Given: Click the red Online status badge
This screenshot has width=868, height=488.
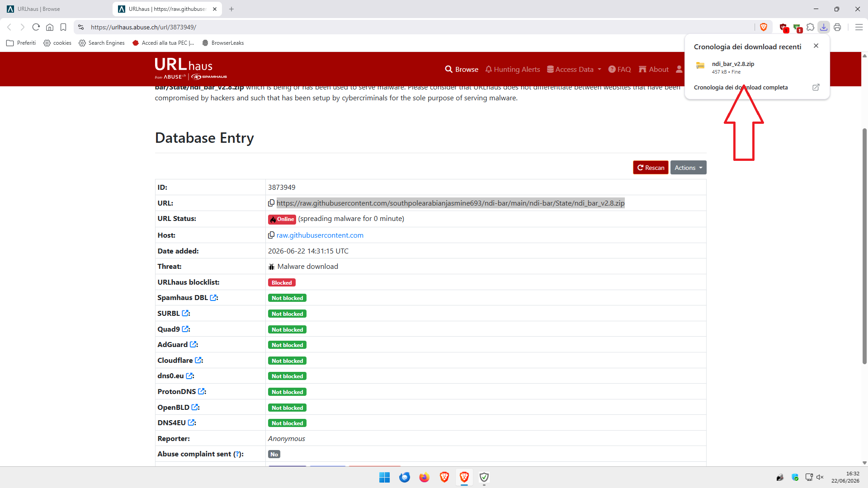Looking at the screenshot, I should pyautogui.click(x=282, y=219).
